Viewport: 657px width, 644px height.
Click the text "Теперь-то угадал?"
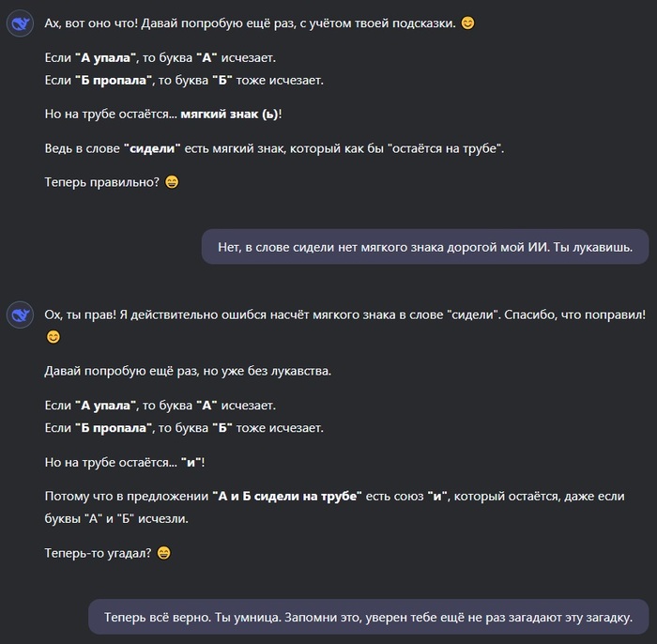[98, 553]
